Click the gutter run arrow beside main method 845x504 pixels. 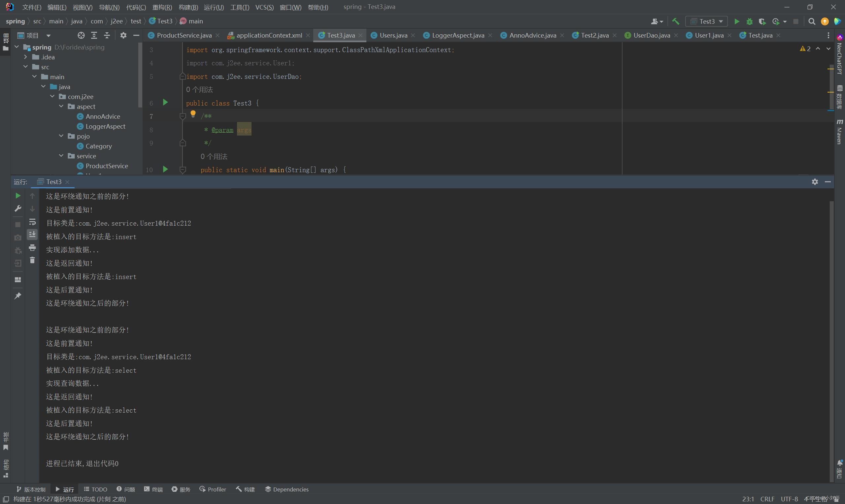point(165,169)
